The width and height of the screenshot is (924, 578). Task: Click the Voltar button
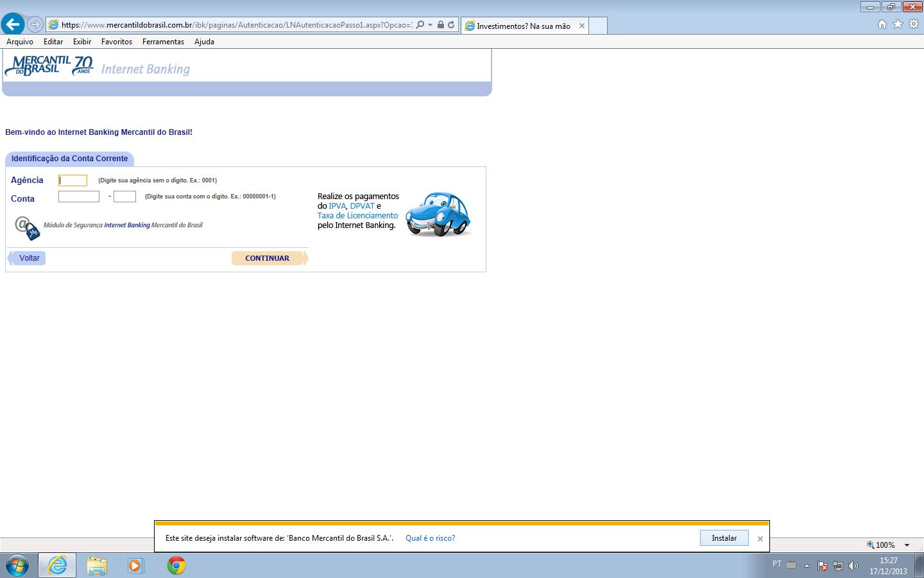(x=27, y=258)
